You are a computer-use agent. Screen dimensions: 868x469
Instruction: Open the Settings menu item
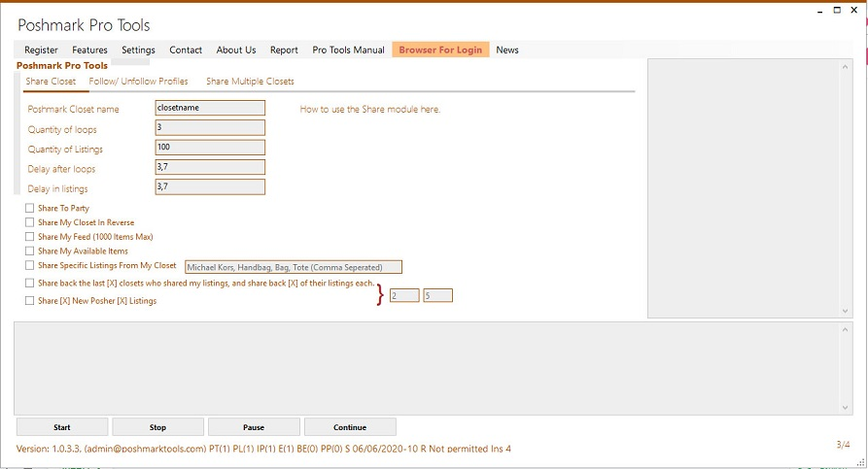[x=138, y=50]
